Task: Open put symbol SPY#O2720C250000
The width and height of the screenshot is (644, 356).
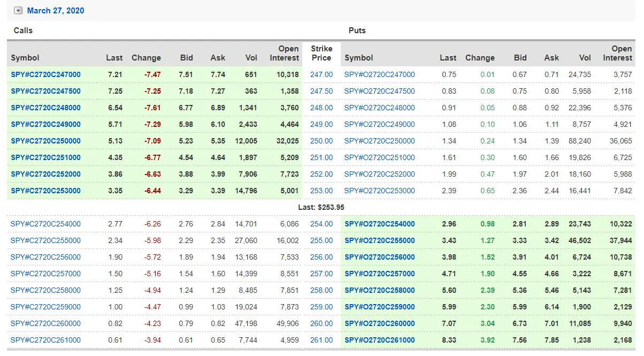Action: point(380,141)
